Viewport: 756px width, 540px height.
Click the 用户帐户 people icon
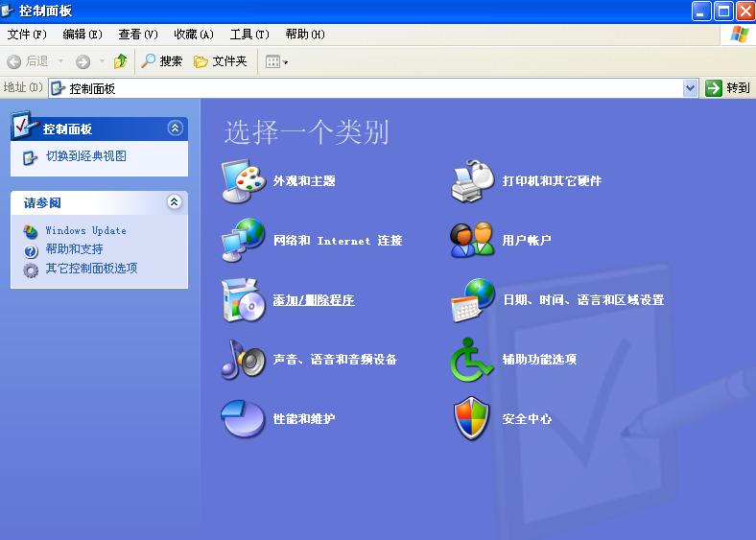pos(472,240)
